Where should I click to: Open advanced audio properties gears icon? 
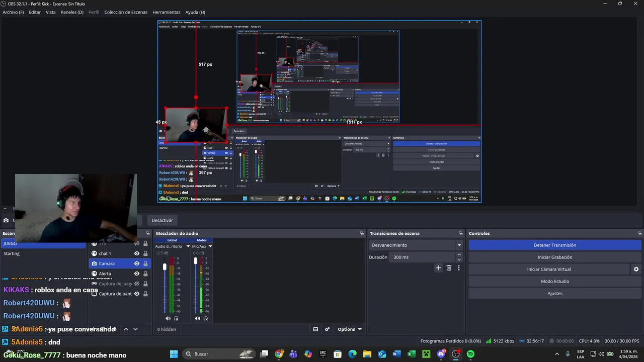(327, 329)
